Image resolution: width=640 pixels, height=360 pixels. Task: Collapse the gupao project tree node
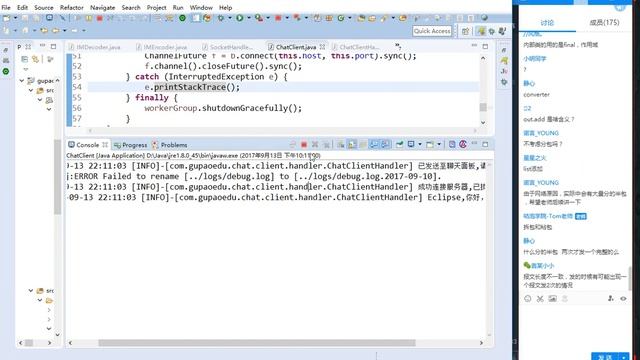[22, 81]
